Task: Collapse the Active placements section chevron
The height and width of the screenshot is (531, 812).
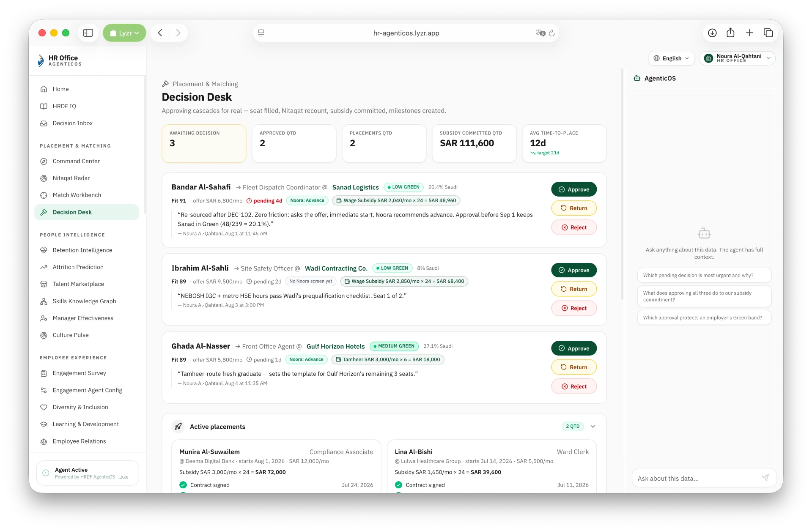Action: 593,427
